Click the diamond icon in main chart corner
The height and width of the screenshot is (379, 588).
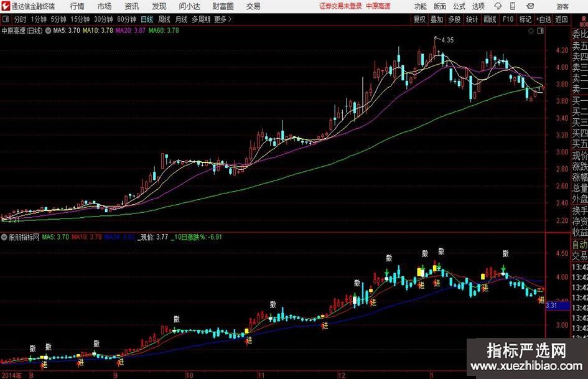[531, 31]
